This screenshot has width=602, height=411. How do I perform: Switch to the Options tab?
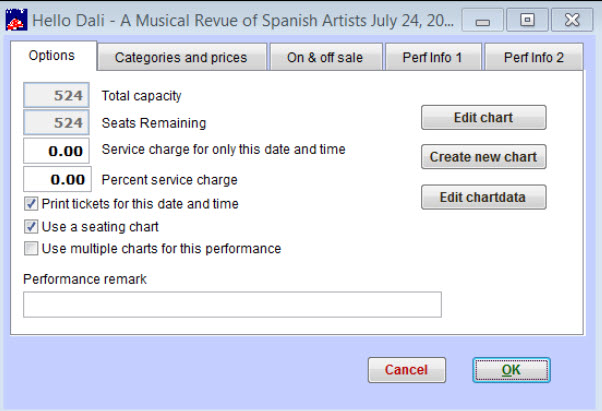(x=53, y=56)
